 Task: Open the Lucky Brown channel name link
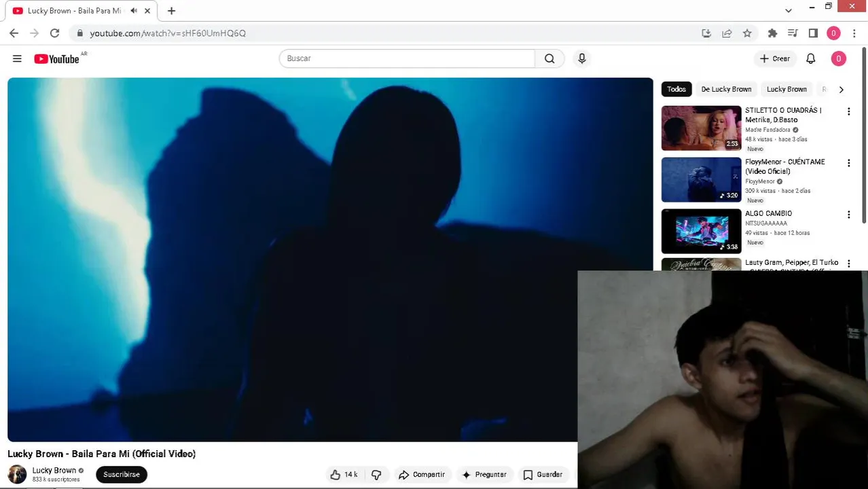pyautogui.click(x=54, y=470)
